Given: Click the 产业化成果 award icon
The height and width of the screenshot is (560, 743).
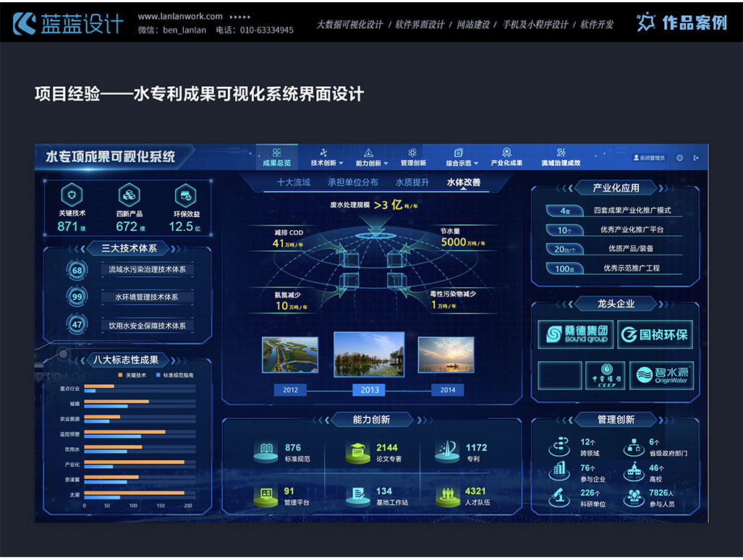Looking at the screenshot, I should 506,153.
